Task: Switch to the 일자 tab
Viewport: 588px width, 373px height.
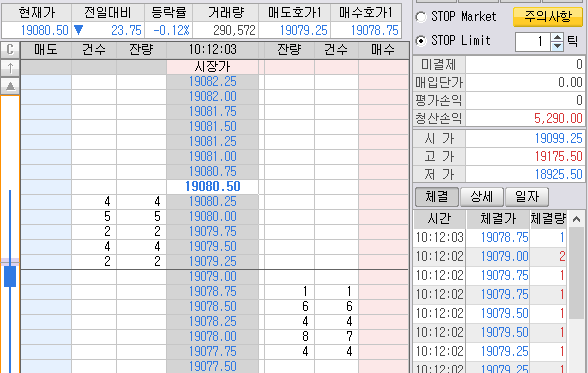Action: point(527,197)
